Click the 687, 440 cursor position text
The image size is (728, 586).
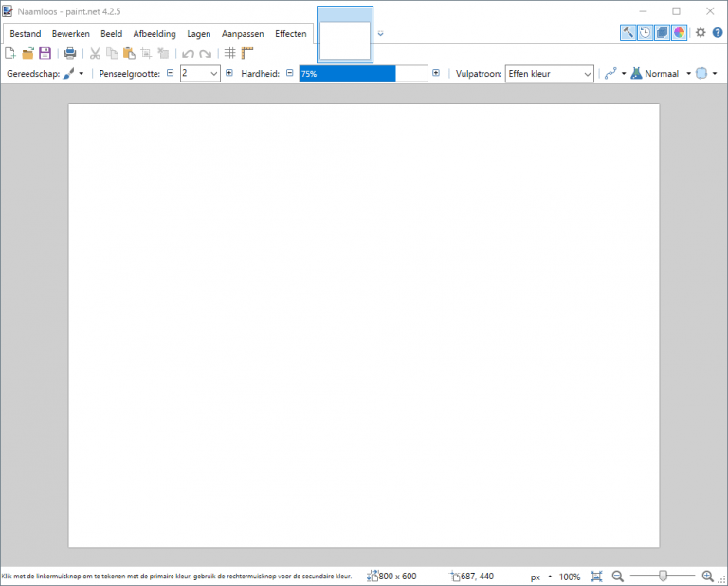point(478,577)
